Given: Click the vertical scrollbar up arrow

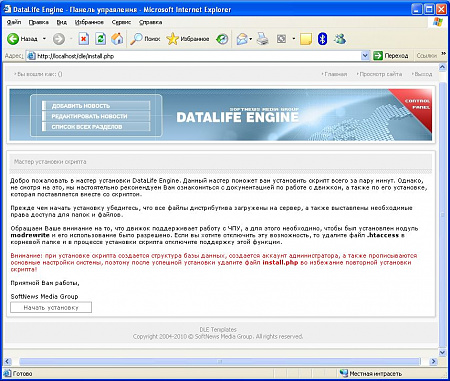Looking at the screenshot, I should pyautogui.click(x=443, y=68).
